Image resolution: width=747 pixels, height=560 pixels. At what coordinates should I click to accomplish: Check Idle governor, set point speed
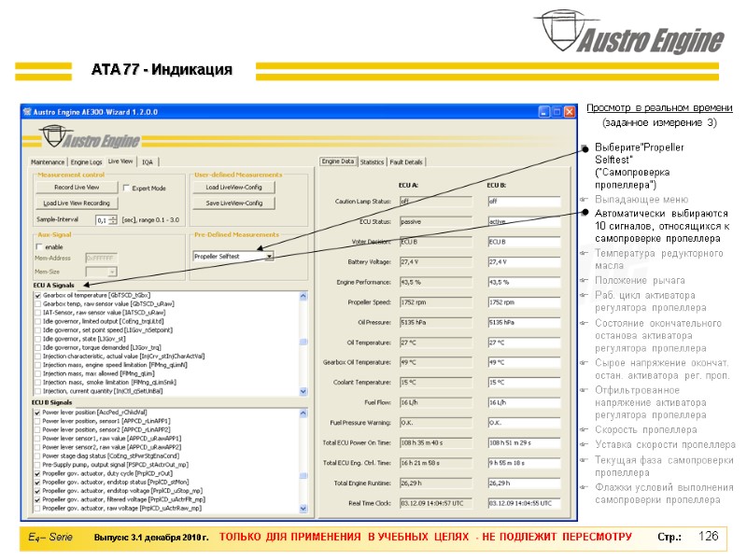point(37,330)
